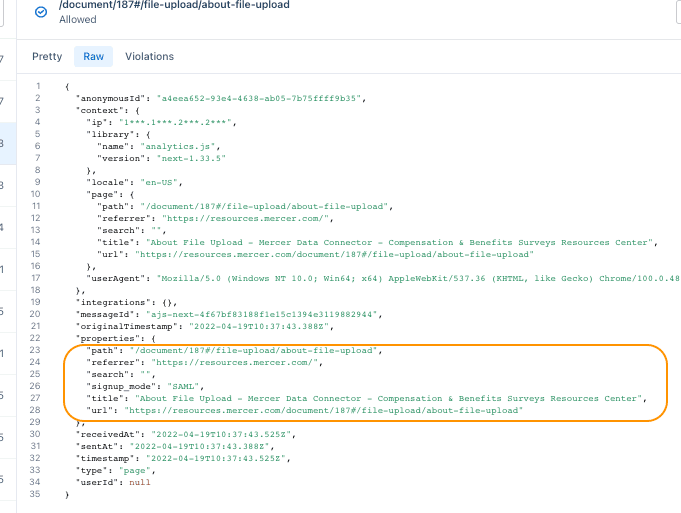Screen dimensions: 681x513
Task: Open the Violations tab
Action: [x=149, y=57]
